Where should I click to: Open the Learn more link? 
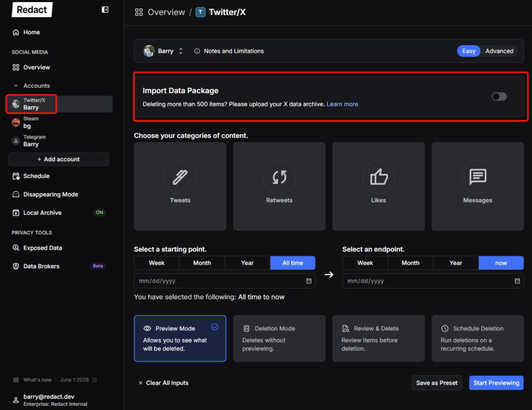pyautogui.click(x=342, y=104)
